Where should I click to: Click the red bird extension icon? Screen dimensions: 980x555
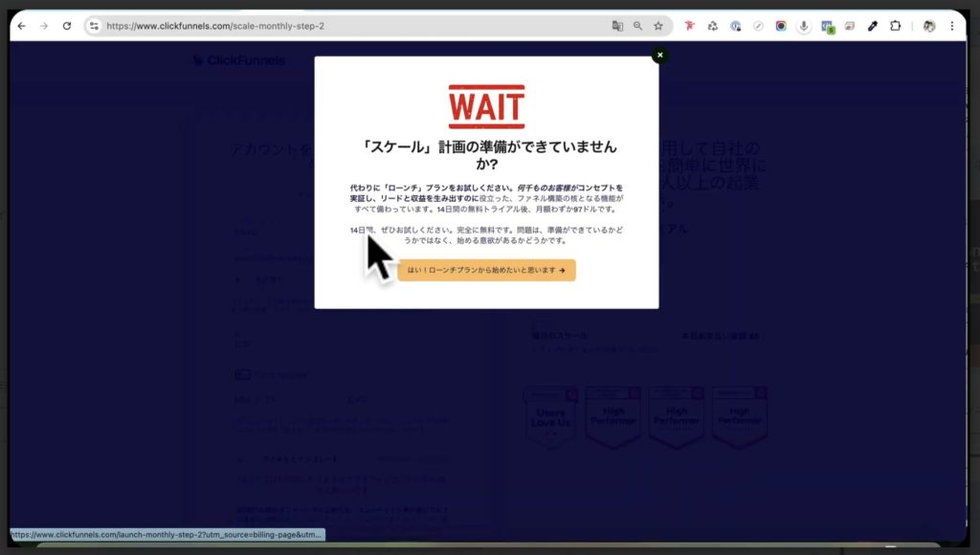tap(689, 26)
